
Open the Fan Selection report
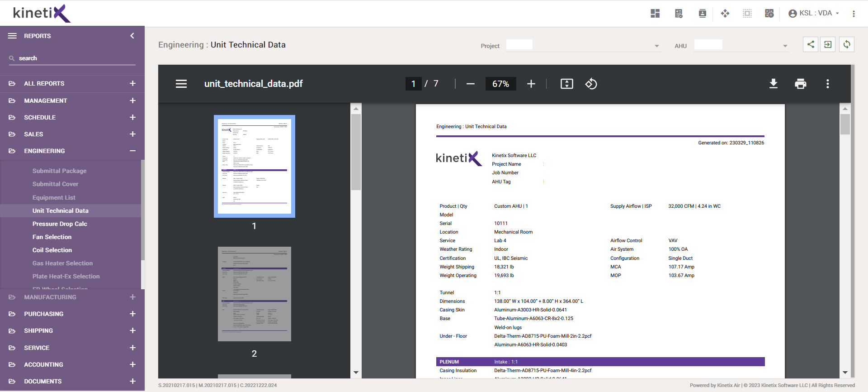click(x=52, y=237)
